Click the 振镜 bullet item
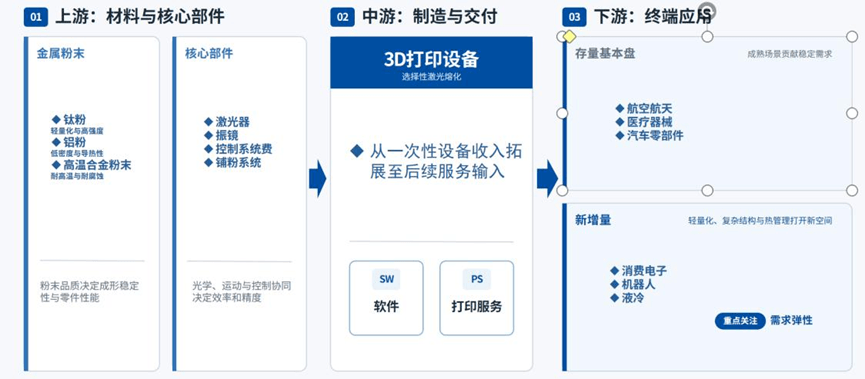865x379 pixels. (221, 136)
